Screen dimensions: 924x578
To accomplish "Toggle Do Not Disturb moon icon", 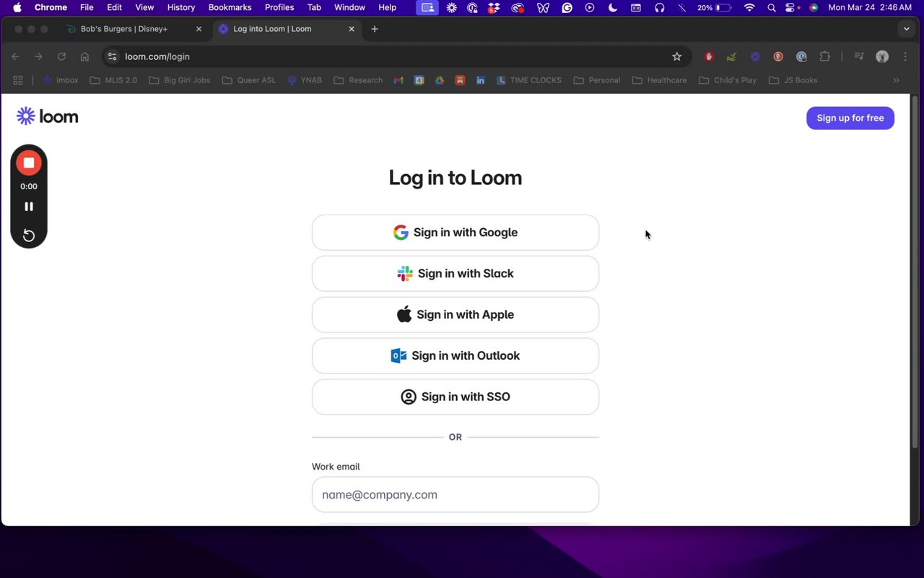I will click(613, 7).
